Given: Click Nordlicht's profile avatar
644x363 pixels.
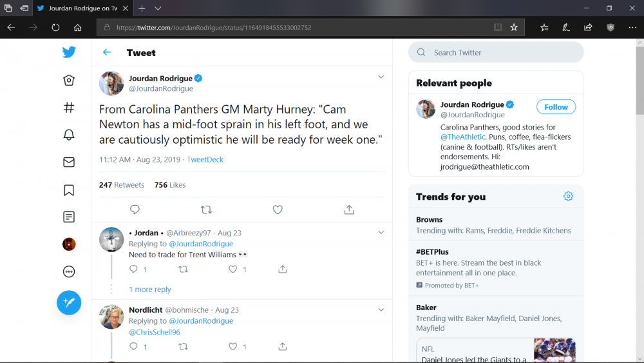Looking at the screenshot, I should [x=111, y=317].
